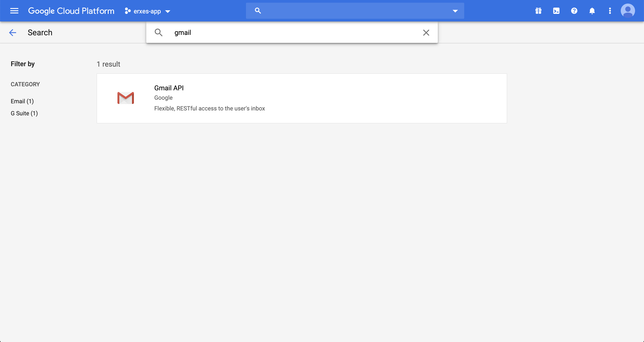Filter results by Email category
The height and width of the screenshot is (342, 644).
(x=22, y=101)
